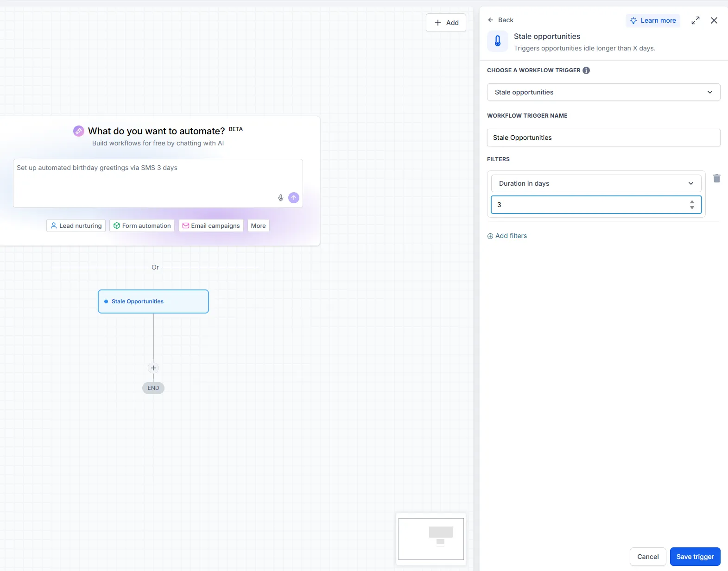Choose the Email campaigns suggestion
Image resolution: width=728 pixels, height=571 pixels.
tap(211, 226)
